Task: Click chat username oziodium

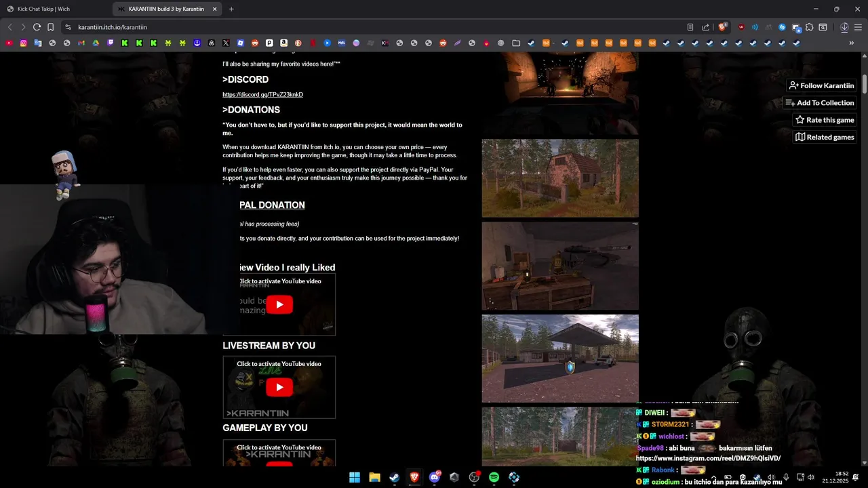Action: coord(666,481)
